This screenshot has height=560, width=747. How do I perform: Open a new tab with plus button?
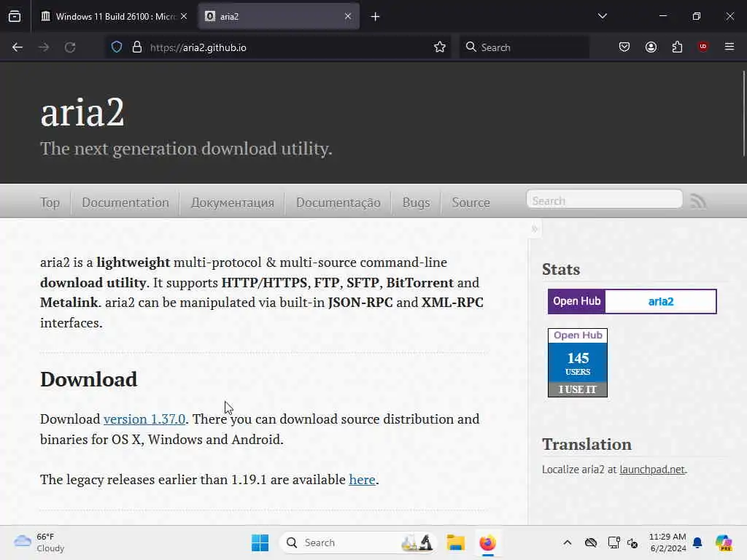click(x=376, y=17)
